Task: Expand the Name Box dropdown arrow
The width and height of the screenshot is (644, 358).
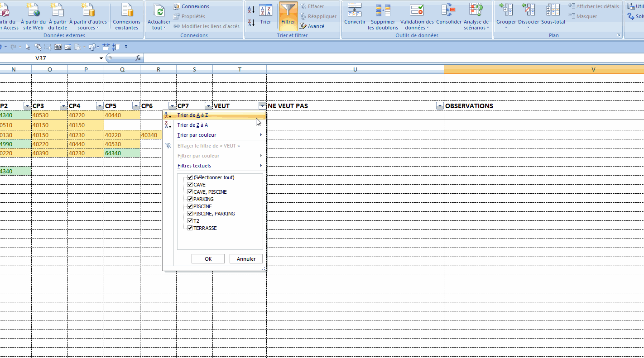Action: (101, 58)
